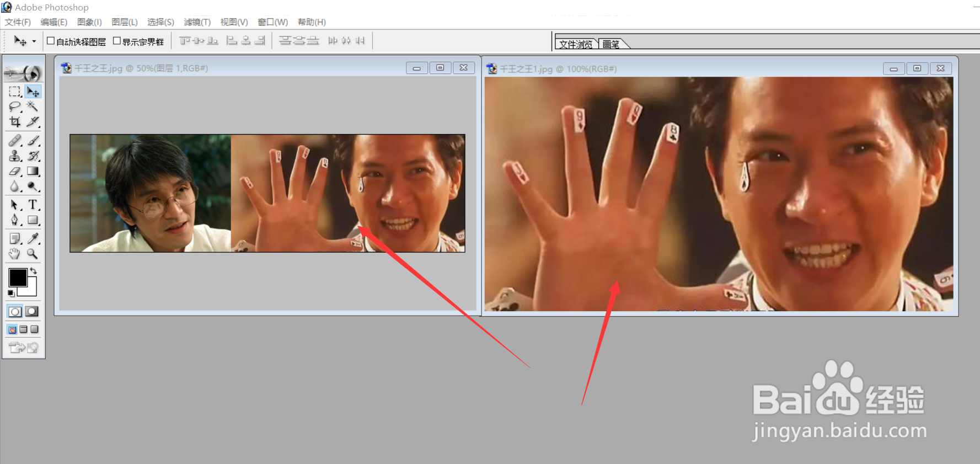Open the 图层(L) menu
The image size is (980, 464).
(125, 22)
